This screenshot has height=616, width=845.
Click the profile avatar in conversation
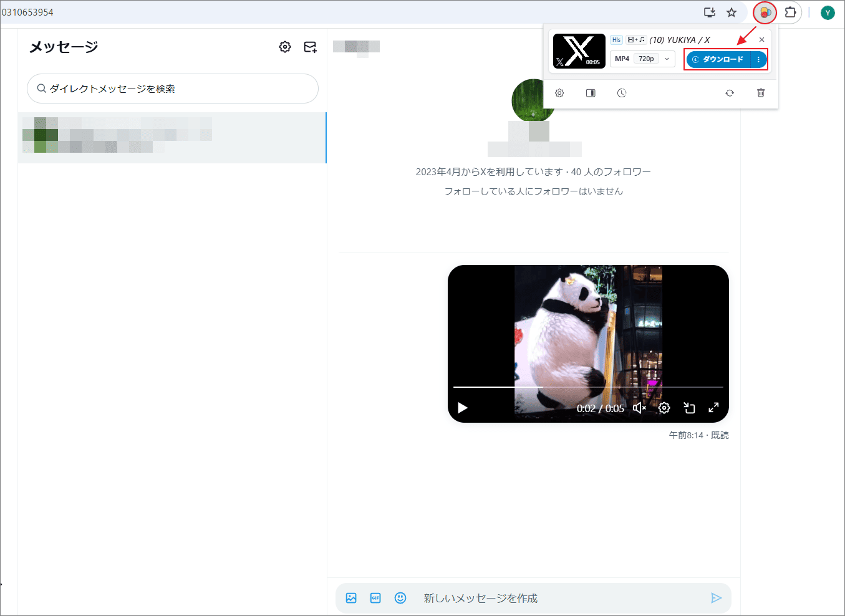coord(534,100)
